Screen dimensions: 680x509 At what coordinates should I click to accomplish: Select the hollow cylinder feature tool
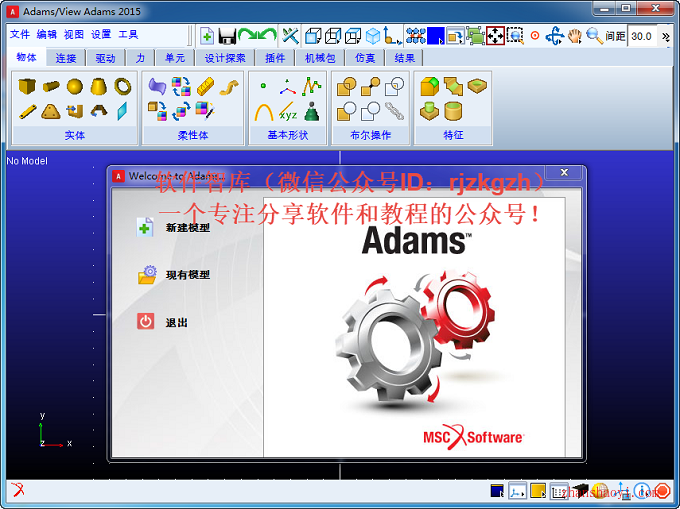453,111
